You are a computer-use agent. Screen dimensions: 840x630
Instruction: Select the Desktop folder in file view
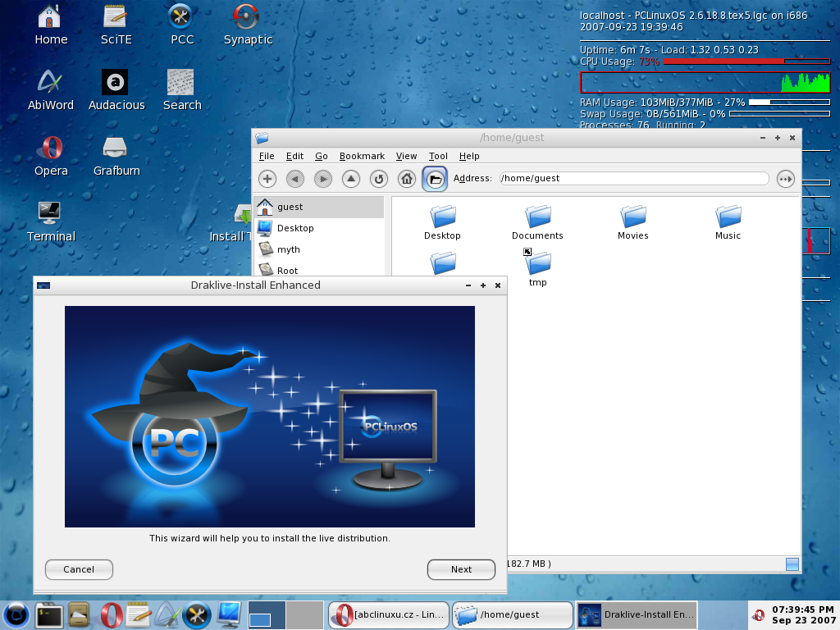click(442, 222)
